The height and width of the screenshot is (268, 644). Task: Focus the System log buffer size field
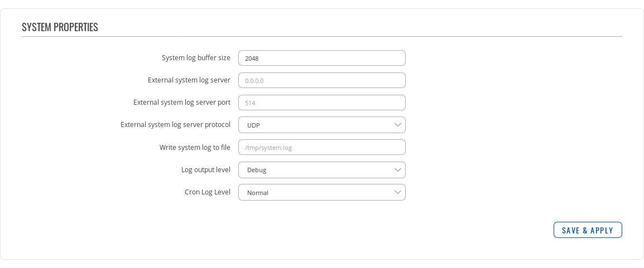pyautogui.click(x=321, y=58)
